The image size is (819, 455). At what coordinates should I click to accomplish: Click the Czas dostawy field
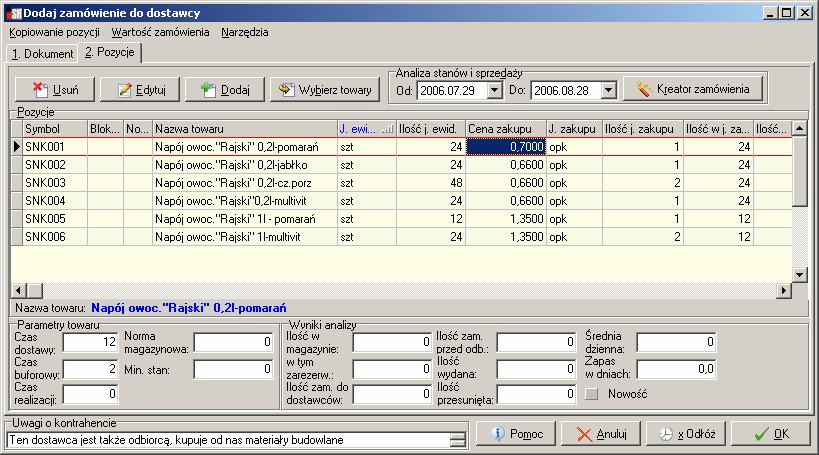pos(90,342)
